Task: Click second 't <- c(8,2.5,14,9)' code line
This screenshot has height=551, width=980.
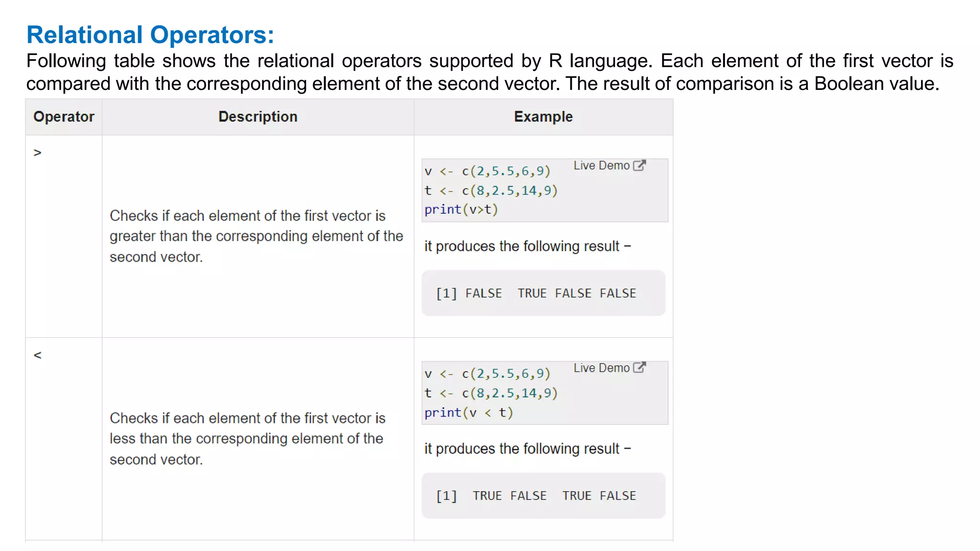Action: (x=491, y=393)
